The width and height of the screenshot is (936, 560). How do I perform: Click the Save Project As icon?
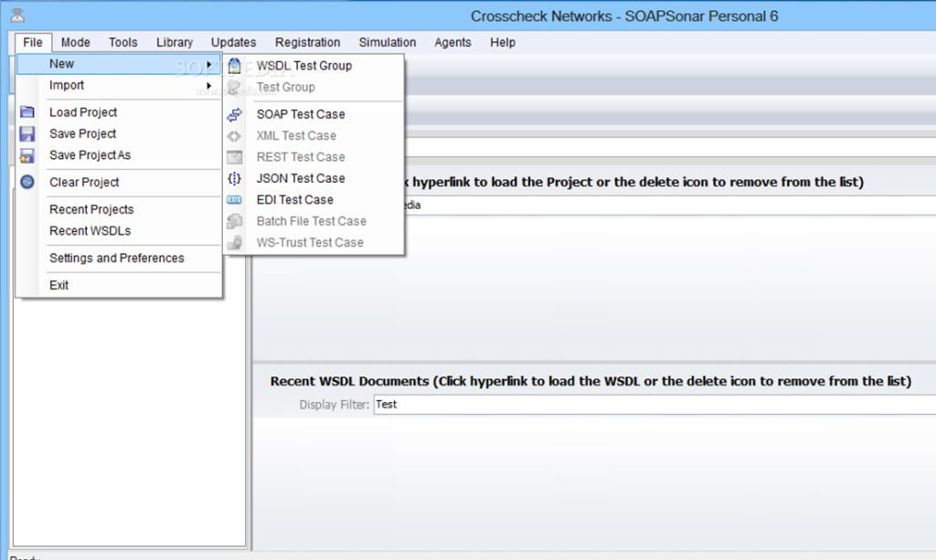click(x=27, y=155)
